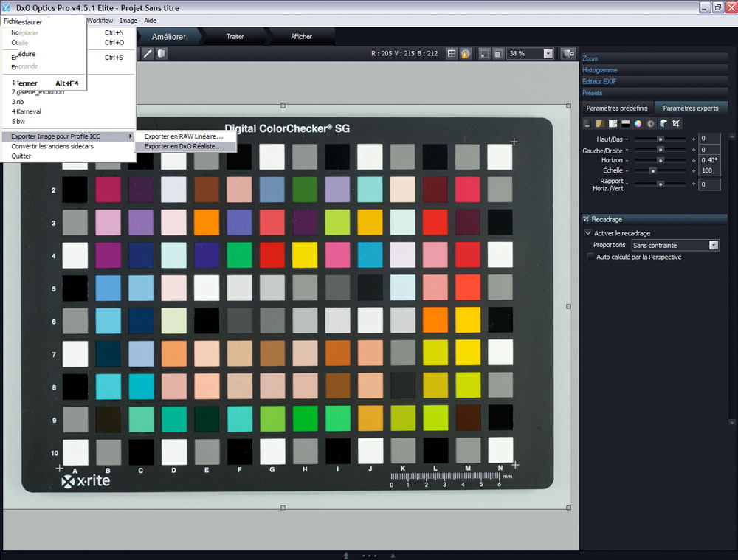Enable Auto calculé par la Perspective checkbox
Viewport: 738px width, 560px height.
(590, 257)
